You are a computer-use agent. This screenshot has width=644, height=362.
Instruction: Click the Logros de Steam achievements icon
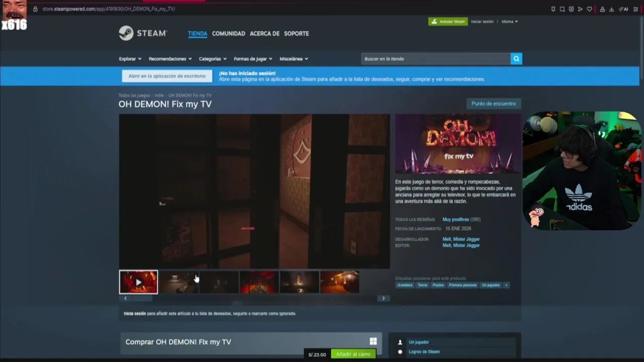(x=400, y=352)
